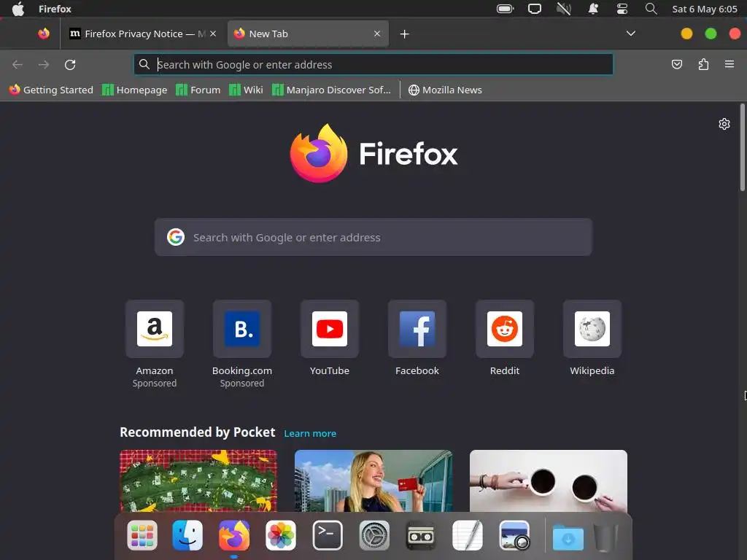Open System Settings gear in dock
The height and width of the screenshot is (560, 747).
374,535
